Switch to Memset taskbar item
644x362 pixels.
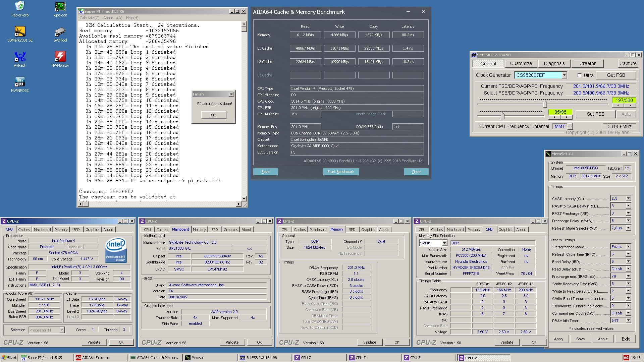[x=211, y=358]
